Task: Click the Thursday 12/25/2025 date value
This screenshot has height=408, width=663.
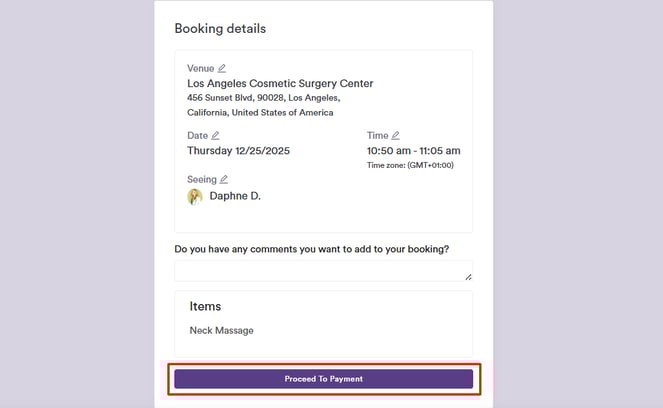Action: (x=239, y=151)
